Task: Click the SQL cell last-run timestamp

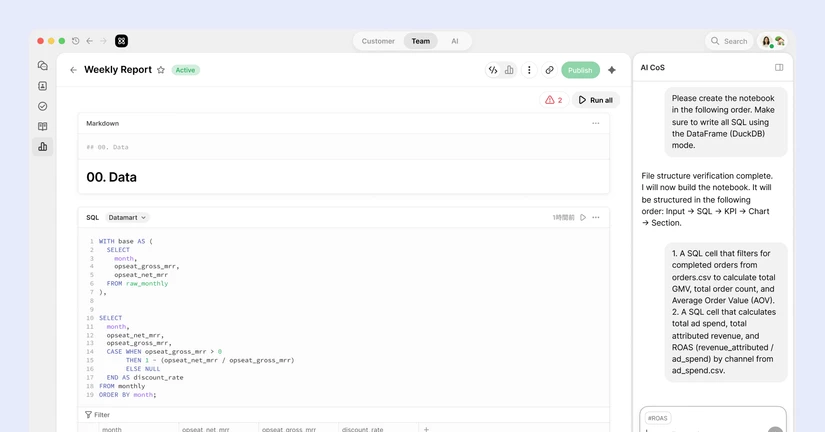Action: pyautogui.click(x=564, y=217)
